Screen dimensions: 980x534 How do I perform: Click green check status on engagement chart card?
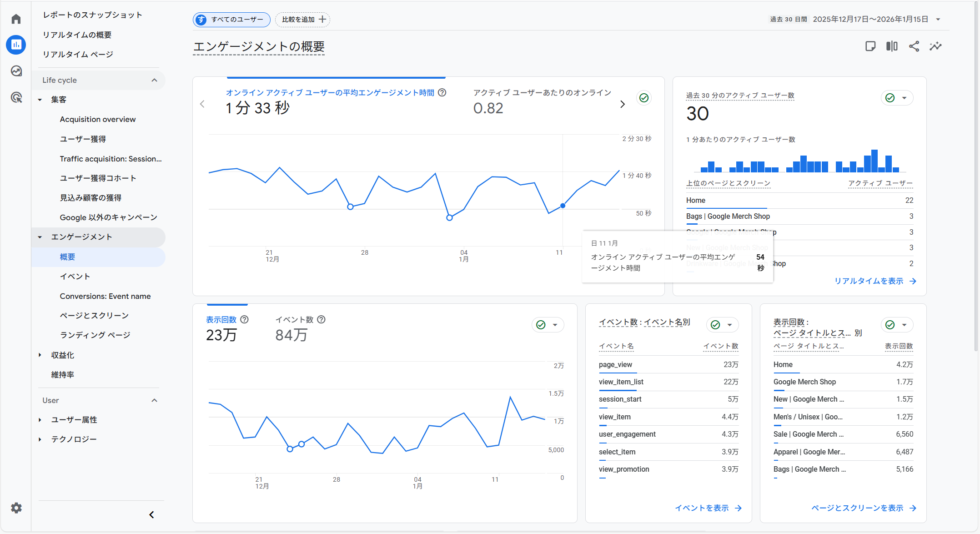[643, 98]
